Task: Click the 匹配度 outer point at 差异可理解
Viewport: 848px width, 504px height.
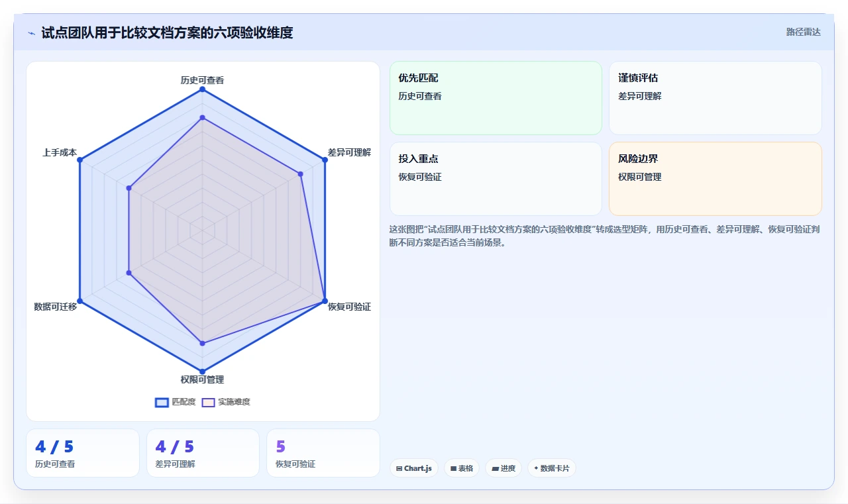Action: 325,160
